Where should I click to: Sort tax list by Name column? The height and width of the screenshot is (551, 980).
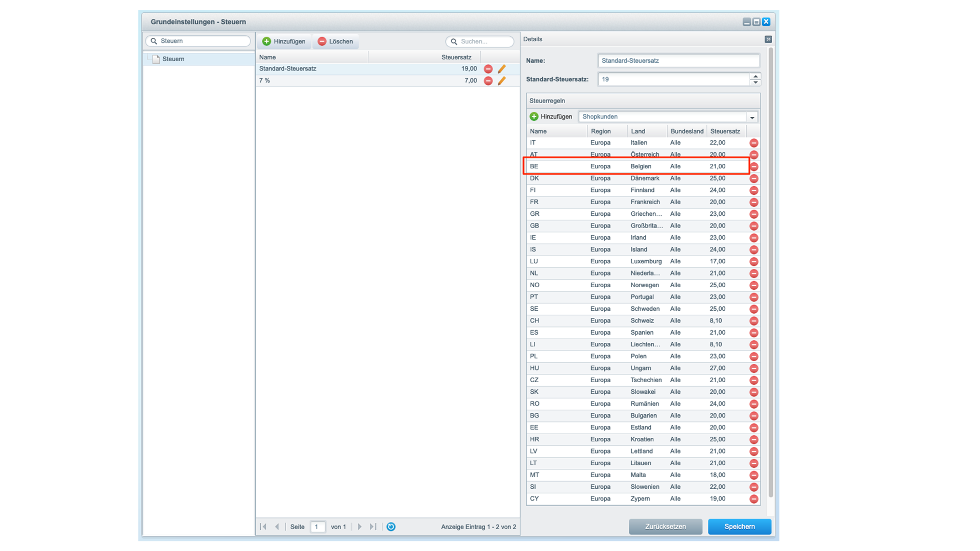click(x=312, y=57)
